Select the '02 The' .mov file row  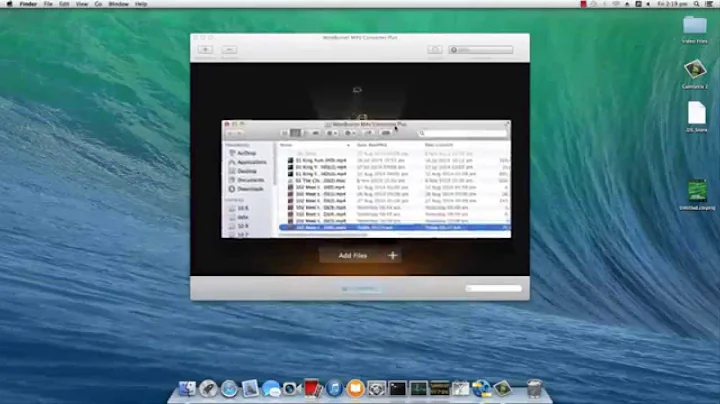(394, 180)
